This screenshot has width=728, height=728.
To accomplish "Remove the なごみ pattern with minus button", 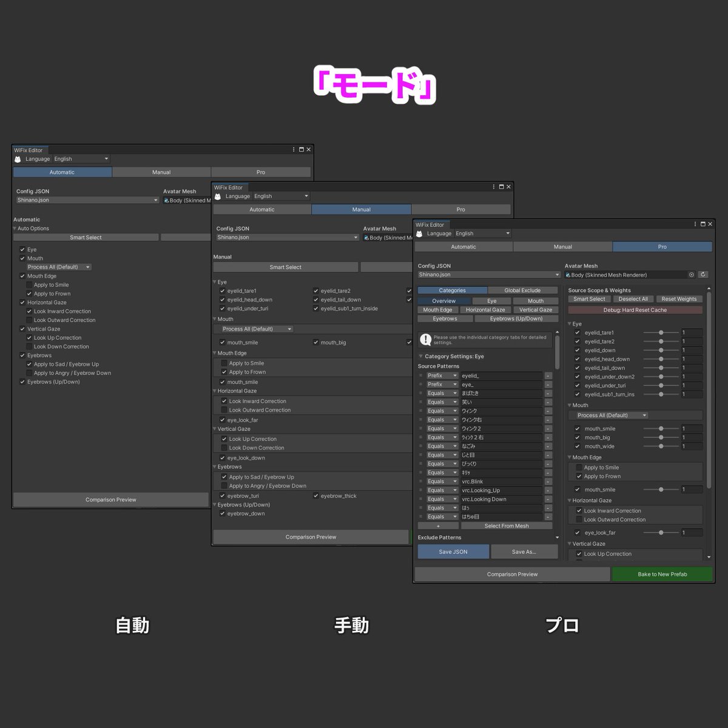I will pyautogui.click(x=548, y=447).
